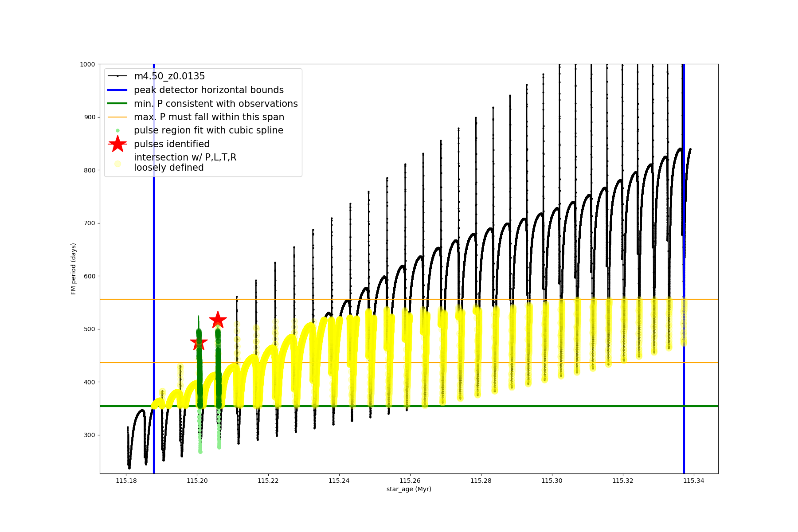Click the red star icon in the legend
Image resolution: width=798 pixels, height=532 pixels.
click(117, 144)
